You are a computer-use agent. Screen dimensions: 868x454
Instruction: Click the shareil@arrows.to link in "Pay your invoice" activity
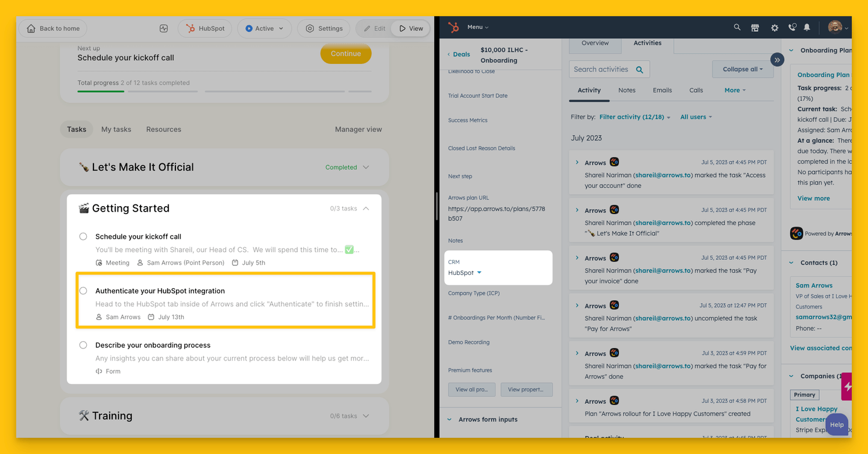click(x=664, y=271)
